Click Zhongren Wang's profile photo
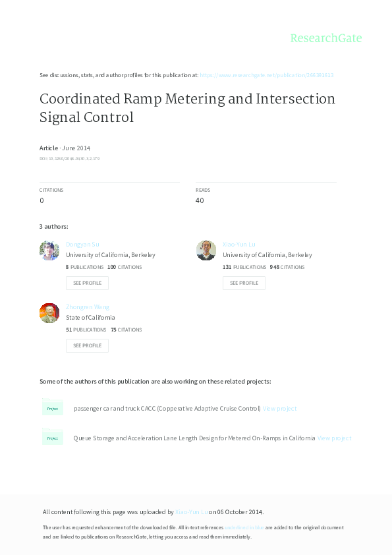 (49, 313)
